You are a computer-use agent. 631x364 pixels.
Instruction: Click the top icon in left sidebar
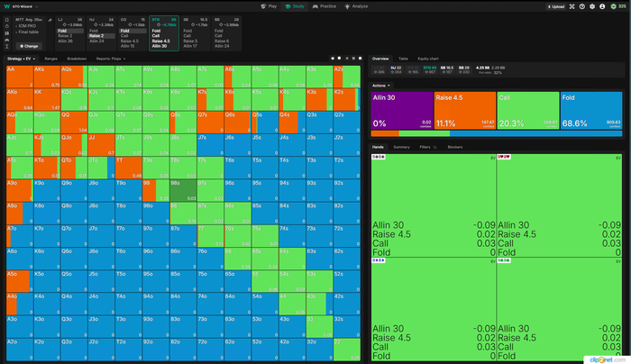[6, 20]
